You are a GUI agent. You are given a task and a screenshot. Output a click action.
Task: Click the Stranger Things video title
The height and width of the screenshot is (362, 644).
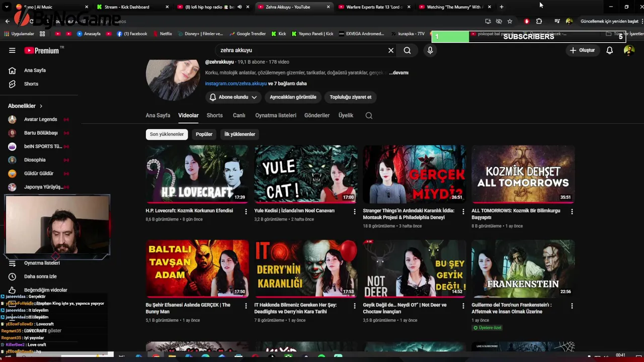tap(409, 214)
